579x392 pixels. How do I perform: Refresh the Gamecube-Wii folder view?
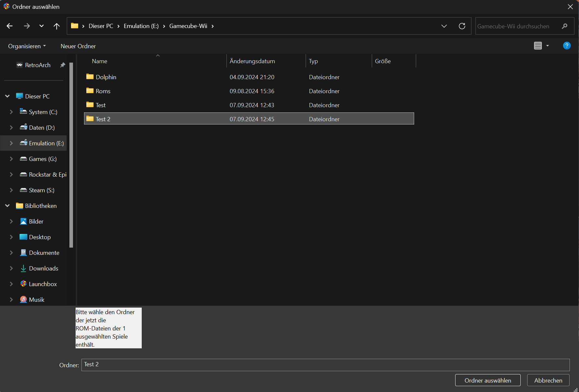pyautogui.click(x=462, y=26)
